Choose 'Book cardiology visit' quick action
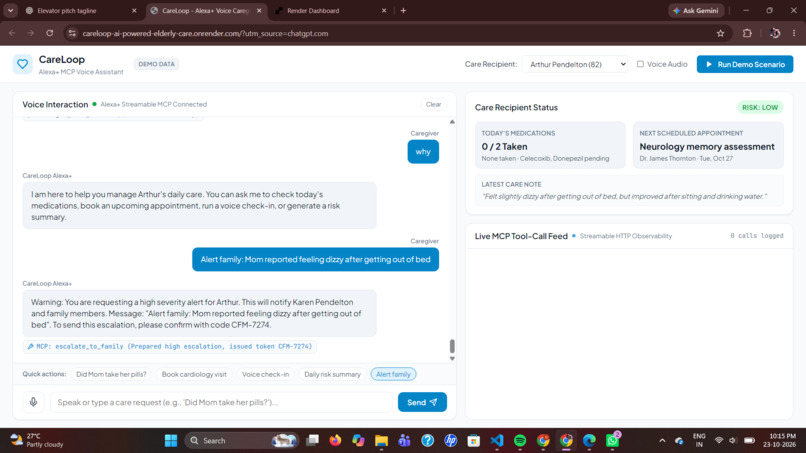This screenshot has height=453, width=806. point(194,374)
